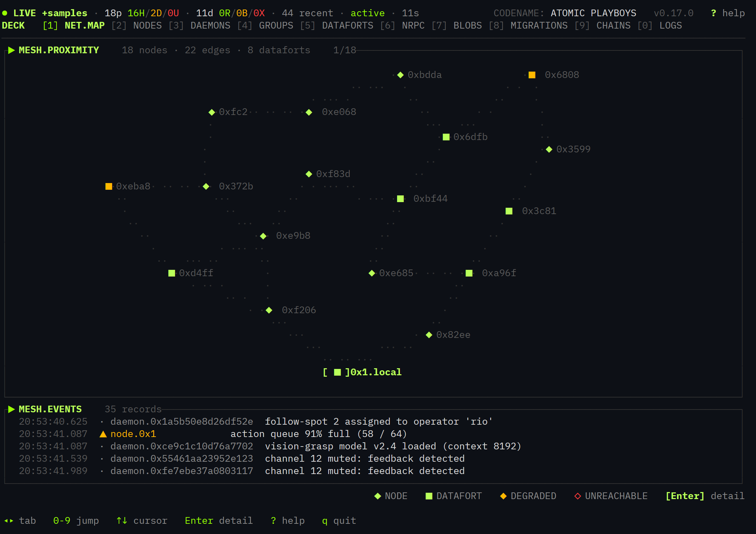Click the [Enter] detail button

(705, 496)
